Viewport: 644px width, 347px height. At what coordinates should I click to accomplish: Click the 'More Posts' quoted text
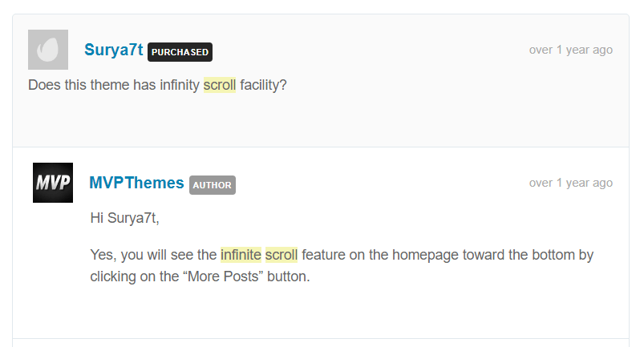pyautogui.click(x=223, y=276)
